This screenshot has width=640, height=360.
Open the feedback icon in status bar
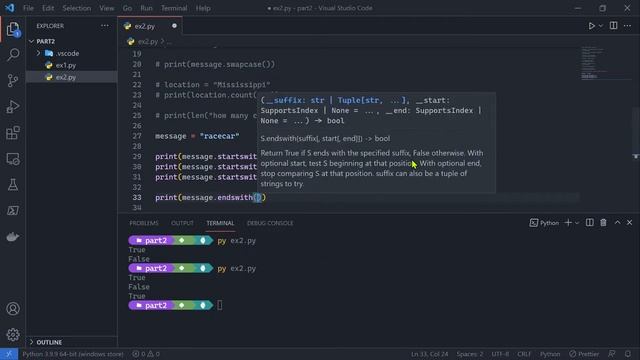click(x=612, y=354)
